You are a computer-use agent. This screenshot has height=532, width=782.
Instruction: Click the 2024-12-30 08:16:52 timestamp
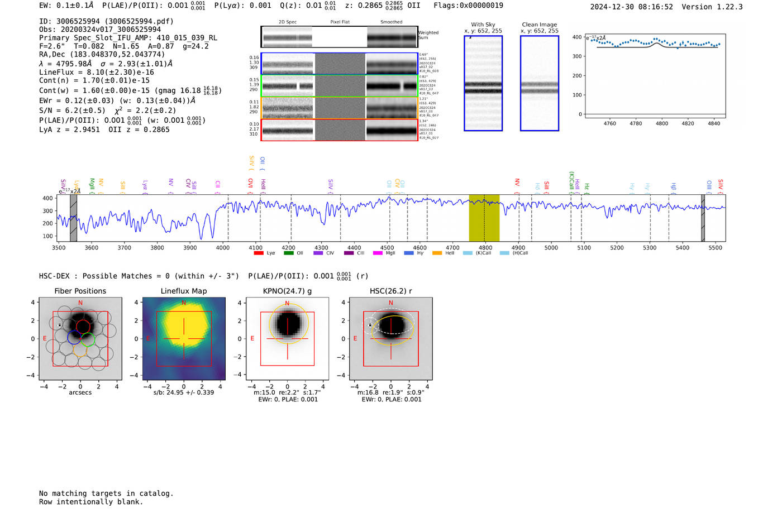(632, 7)
